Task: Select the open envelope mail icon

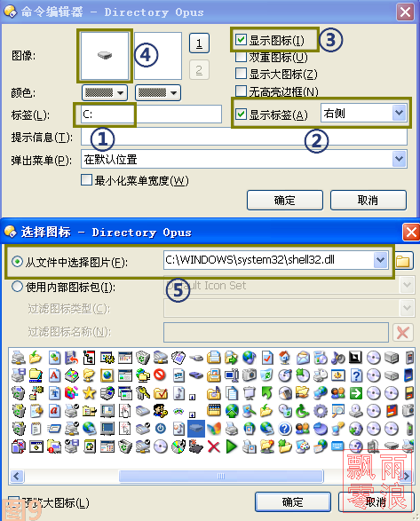Action: pos(303,358)
